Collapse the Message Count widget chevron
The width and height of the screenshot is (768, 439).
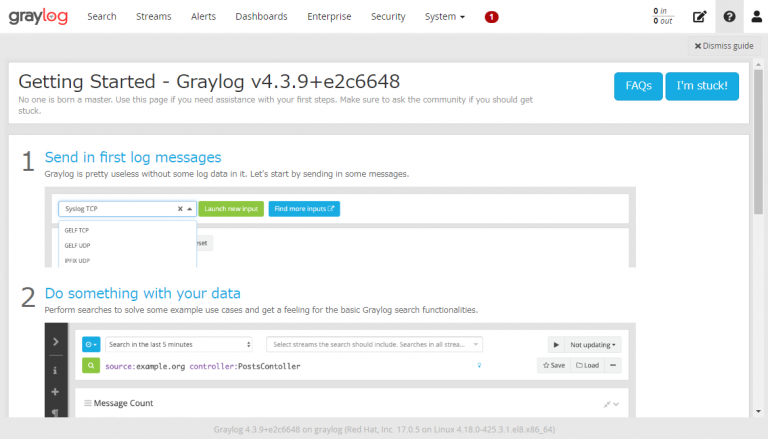616,404
